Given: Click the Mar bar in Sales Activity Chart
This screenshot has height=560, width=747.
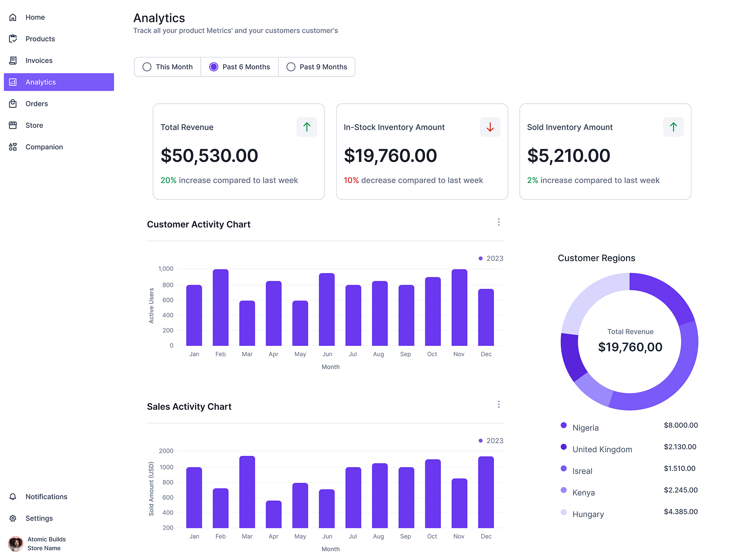Looking at the screenshot, I should click(x=247, y=492).
